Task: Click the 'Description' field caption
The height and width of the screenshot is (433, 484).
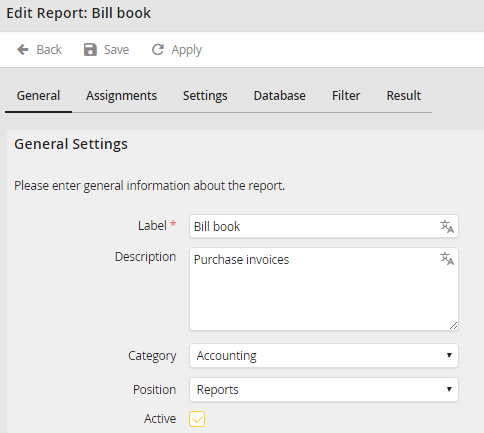Action: (x=145, y=257)
